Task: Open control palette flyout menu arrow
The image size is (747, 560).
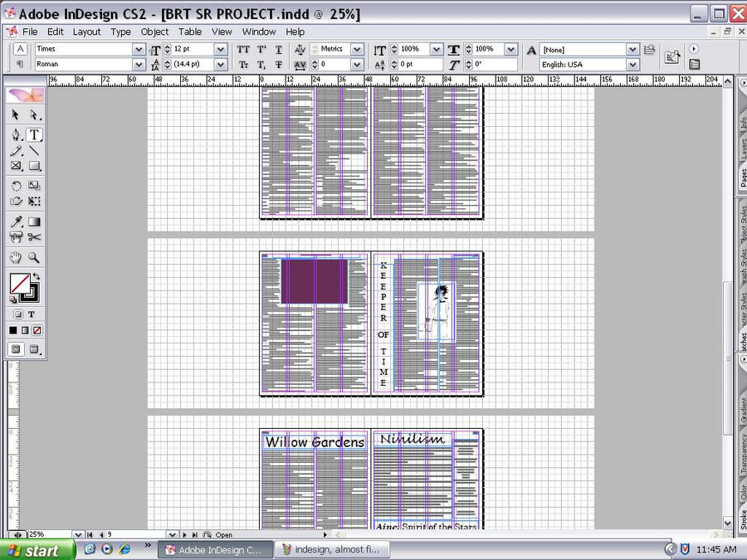Action: click(694, 49)
